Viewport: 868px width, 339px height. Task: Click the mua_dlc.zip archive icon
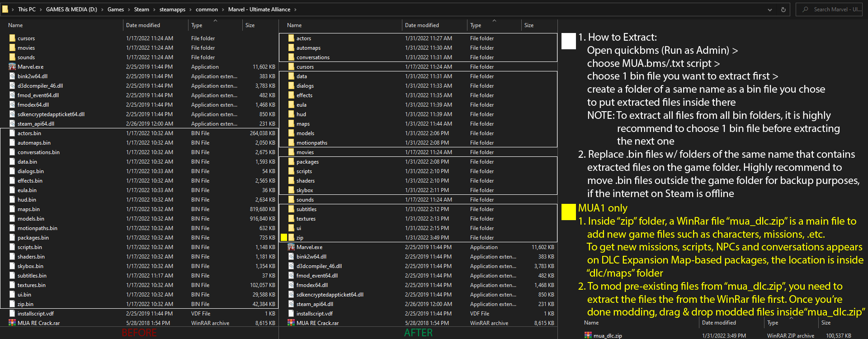point(588,335)
